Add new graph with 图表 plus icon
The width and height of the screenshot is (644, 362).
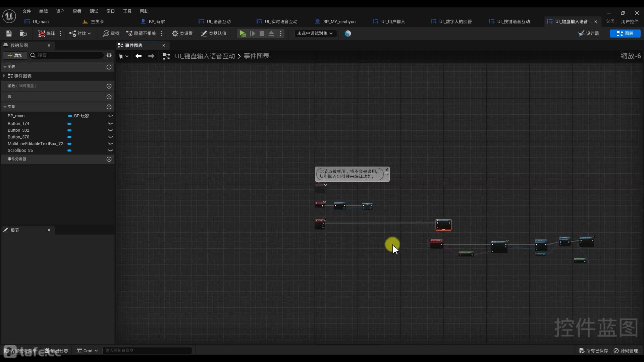coord(109,67)
